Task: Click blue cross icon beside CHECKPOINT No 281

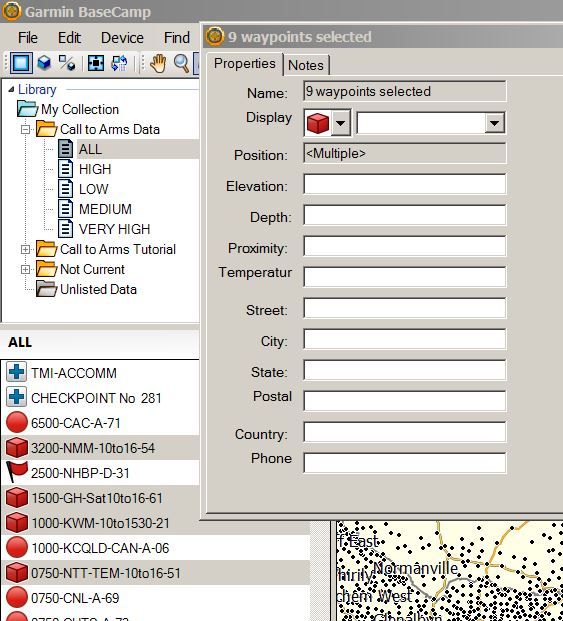Action: pos(17,397)
